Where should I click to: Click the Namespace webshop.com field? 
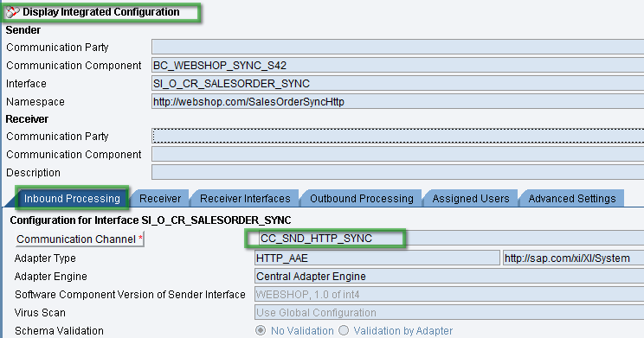point(397,101)
